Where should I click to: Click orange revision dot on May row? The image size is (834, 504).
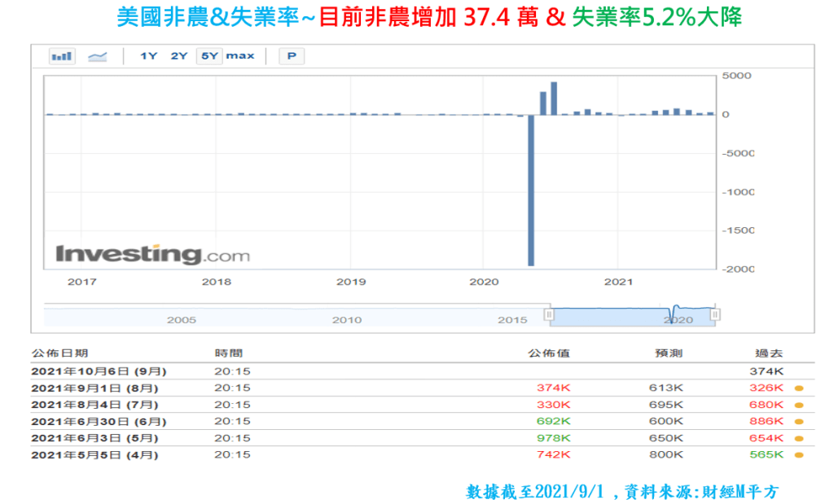pyautogui.click(x=799, y=438)
